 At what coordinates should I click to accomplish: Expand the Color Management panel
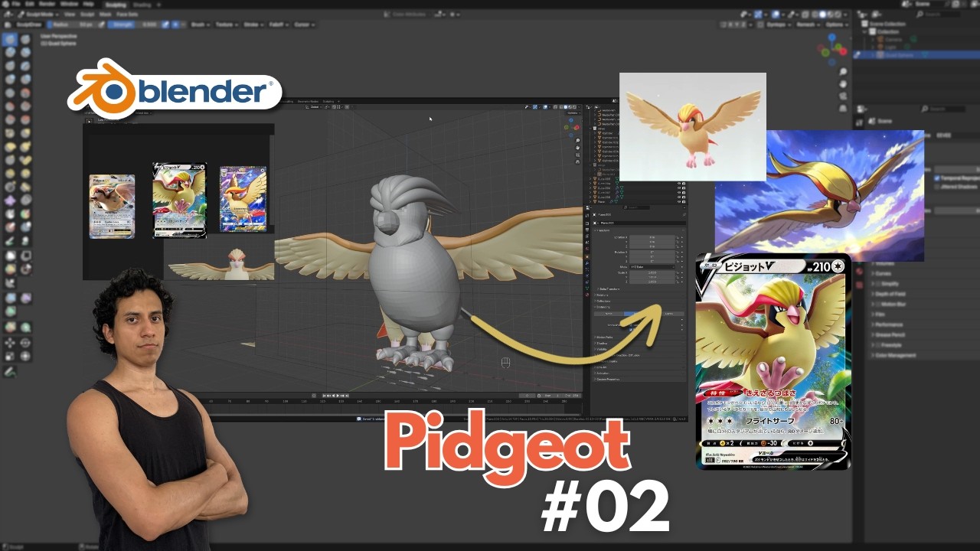[x=896, y=355]
